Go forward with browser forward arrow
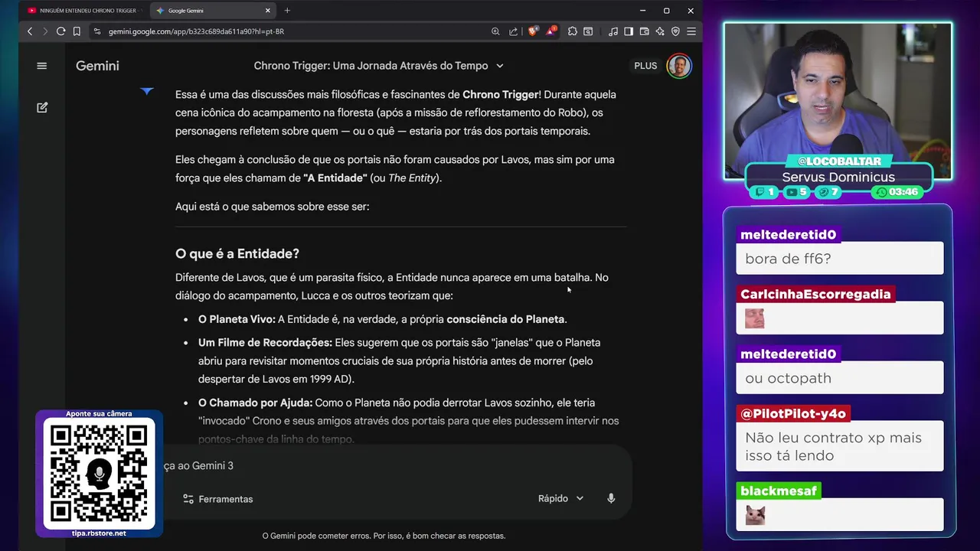This screenshot has width=980, height=551. pyautogui.click(x=44, y=31)
